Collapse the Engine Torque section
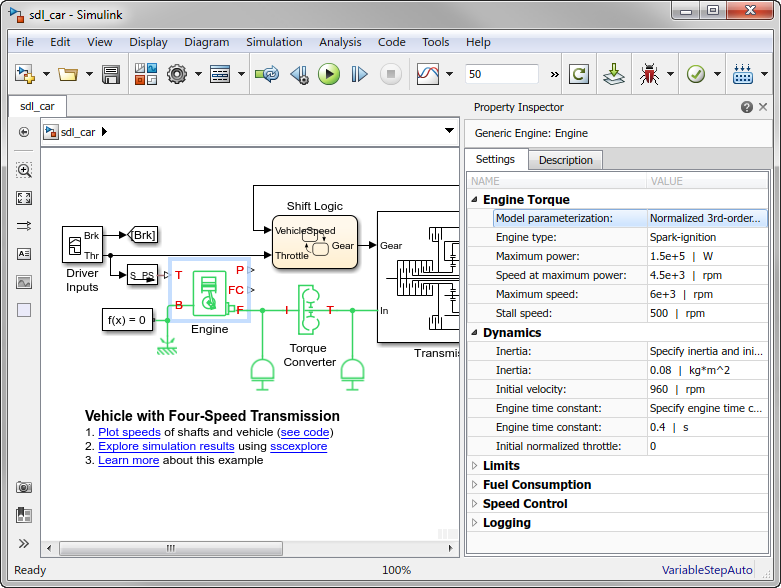This screenshot has width=781, height=588. click(x=474, y=200)
